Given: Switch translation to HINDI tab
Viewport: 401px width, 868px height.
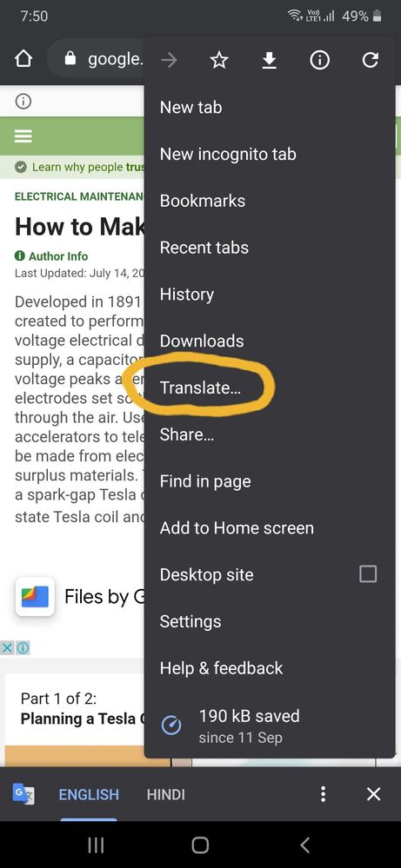Looking at the screenshot, I should [x=165, y=795].
